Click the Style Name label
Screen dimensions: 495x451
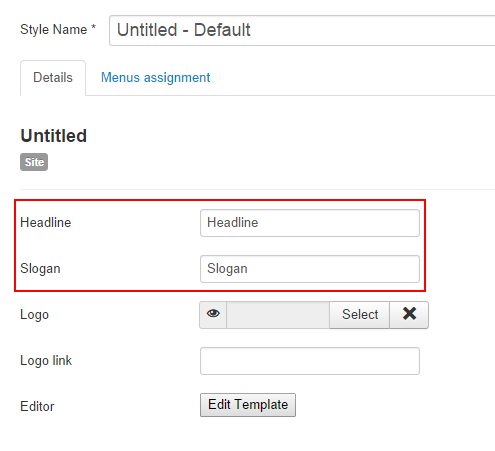click(x=53, y=30)
